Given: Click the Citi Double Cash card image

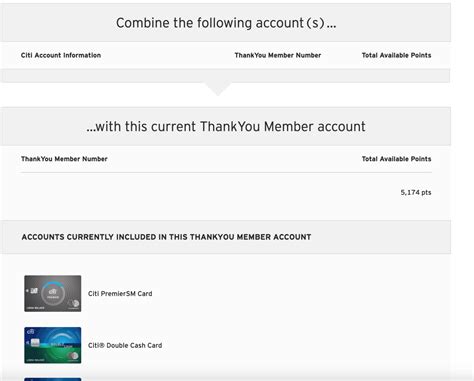Looking at the screenshot, I should coord(53,345).
